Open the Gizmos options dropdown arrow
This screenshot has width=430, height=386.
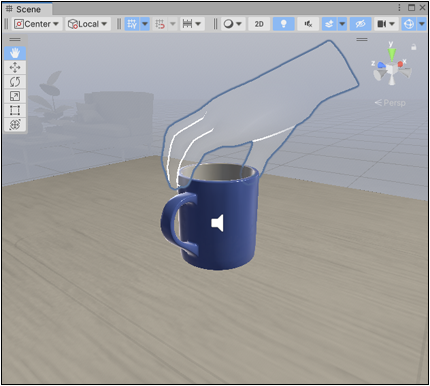pos(422,24)
